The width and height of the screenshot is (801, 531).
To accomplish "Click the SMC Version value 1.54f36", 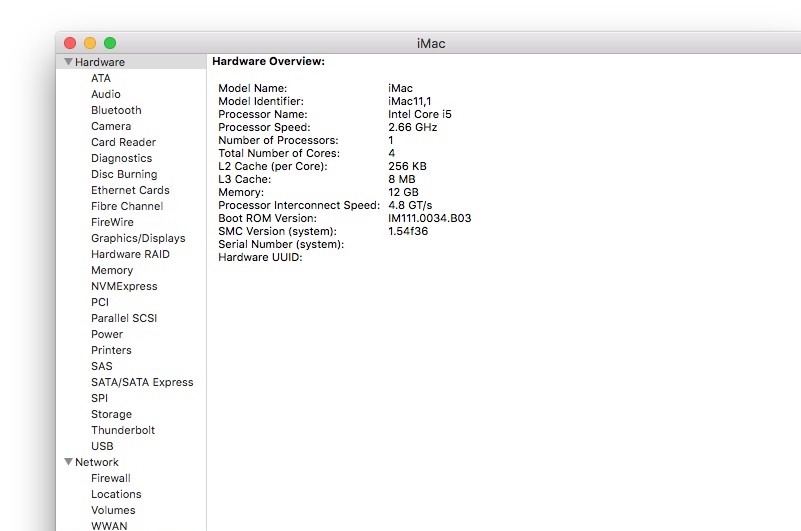I will click(408, 231).
